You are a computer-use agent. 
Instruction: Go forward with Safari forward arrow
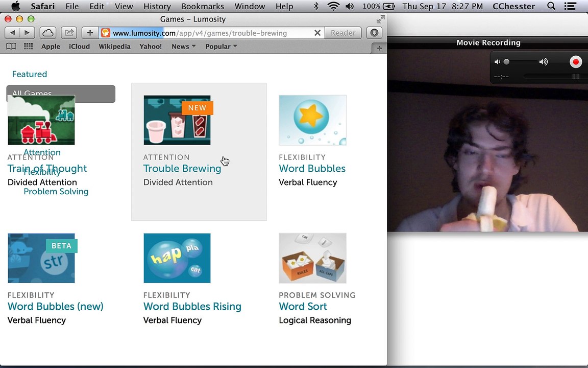tap(27, 33)
